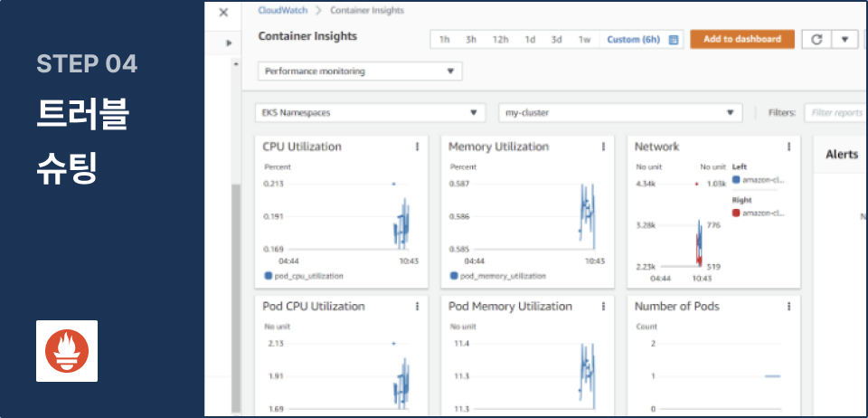The width and height of the screenshot is (868, 418).
Task: Open Number of Pods widget options menu
Action: [x=788, y=306]
